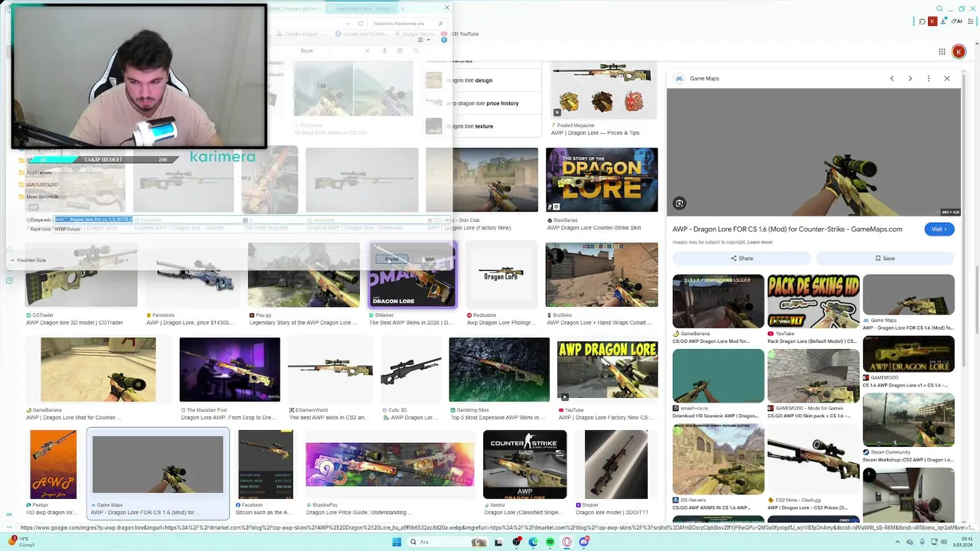
Task: Open the Opera browser taskbar icon
Action: 567,542
